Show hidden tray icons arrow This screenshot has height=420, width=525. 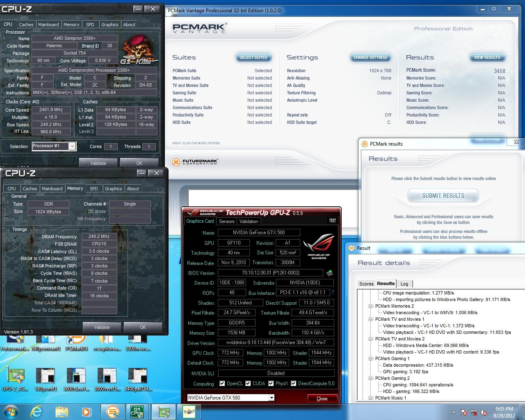pyautogui.click(x=454, y=412)
